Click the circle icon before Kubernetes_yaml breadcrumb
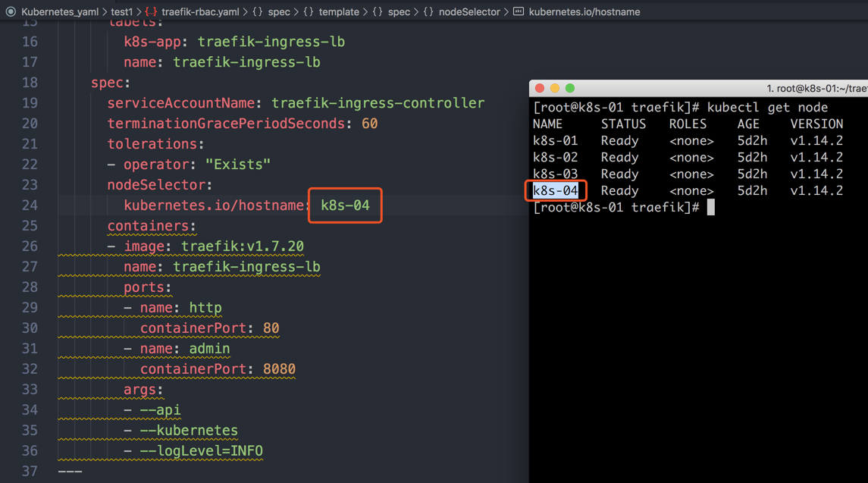This screenshot has width=868, height=483. 11,11
